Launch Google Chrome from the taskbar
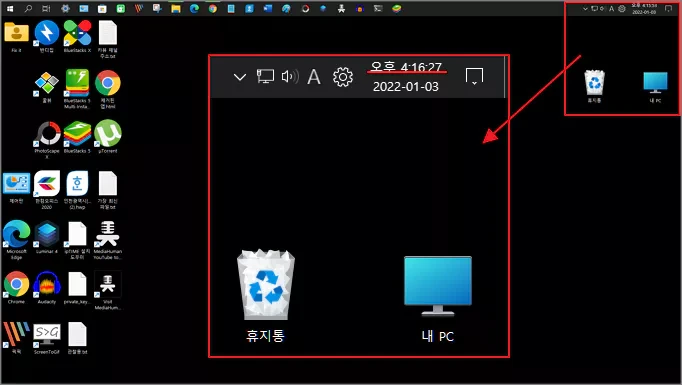Viewport: 682px width, 385px height. tap(213, 8)
